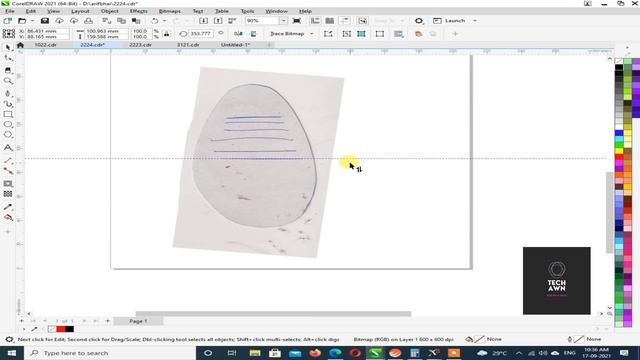
Task: Open the Effects menu
Action: [139, 11]
